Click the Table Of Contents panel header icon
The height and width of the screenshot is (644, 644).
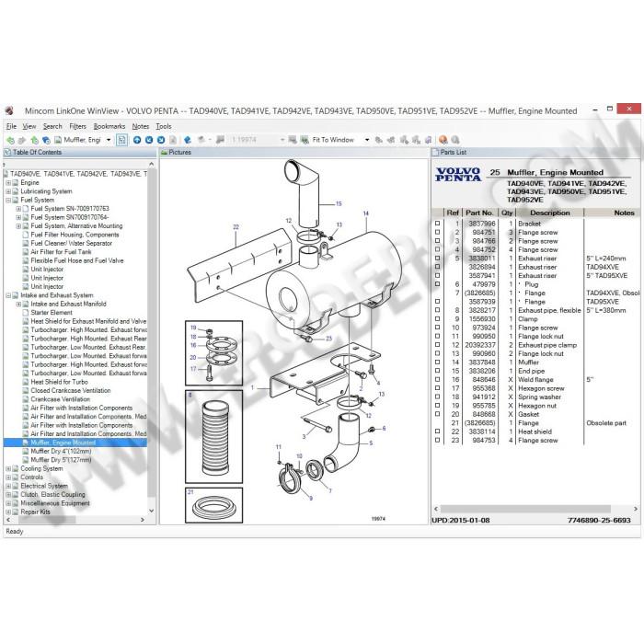pyautogui.click(x=7, y=153)
